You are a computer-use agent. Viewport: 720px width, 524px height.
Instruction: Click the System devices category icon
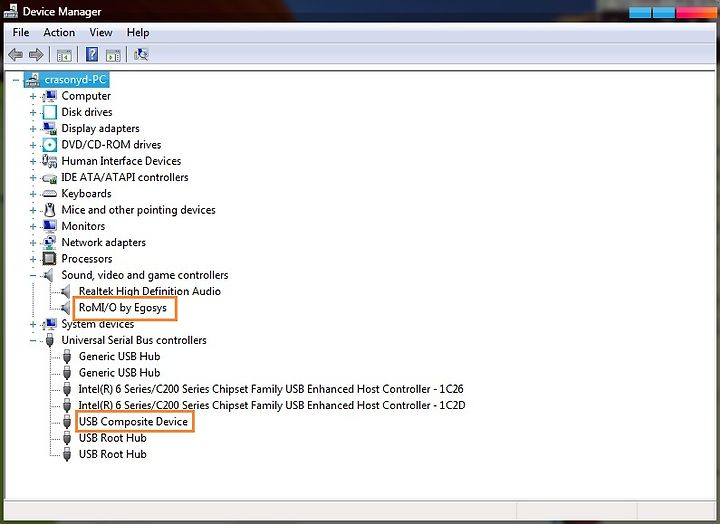coord(50,324)
